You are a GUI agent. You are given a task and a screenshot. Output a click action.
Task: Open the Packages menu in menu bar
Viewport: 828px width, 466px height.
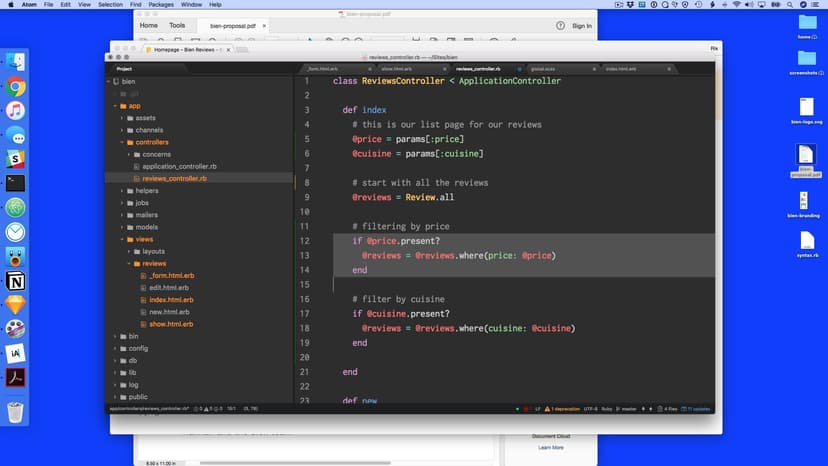tap(160, 5)
